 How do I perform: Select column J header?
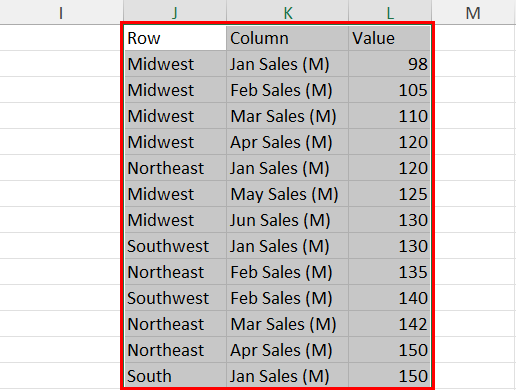point(175,12)
